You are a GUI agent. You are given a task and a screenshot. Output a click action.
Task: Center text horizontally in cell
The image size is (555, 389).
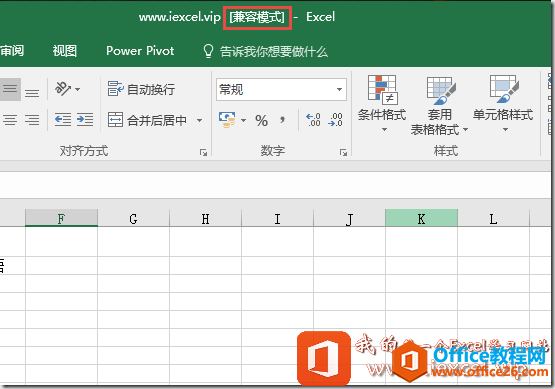click(10, 120)
